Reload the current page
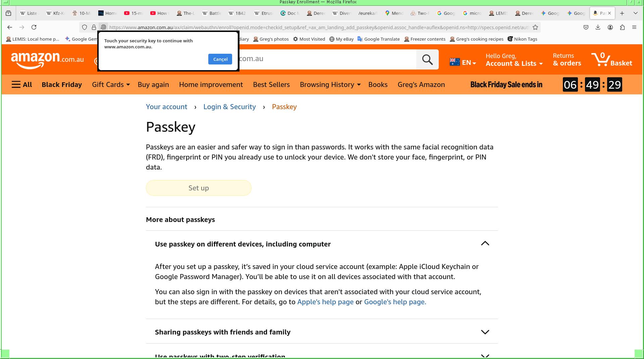Image resolution: width=644 pixels, height=359 pixels. tap(34, 27)
